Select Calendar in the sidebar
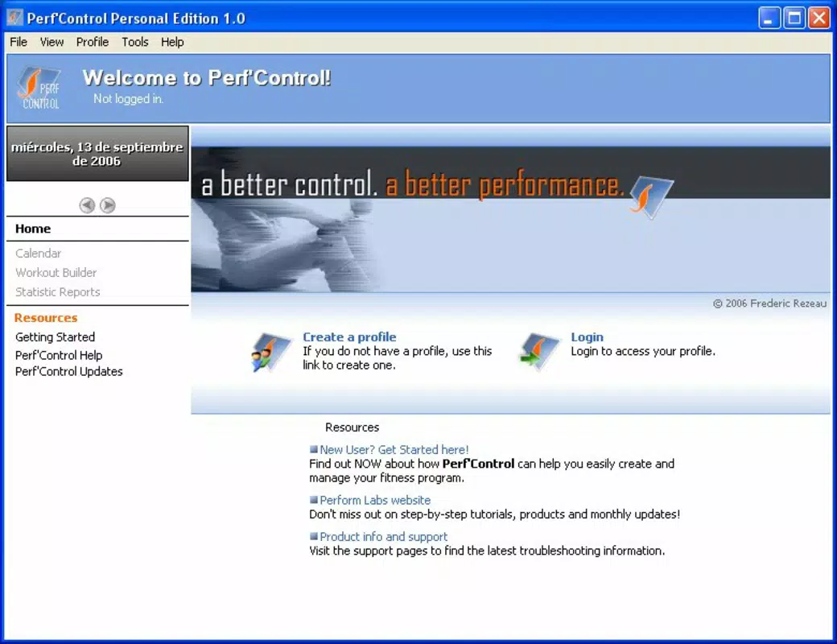837x644 pixels. 39,253
